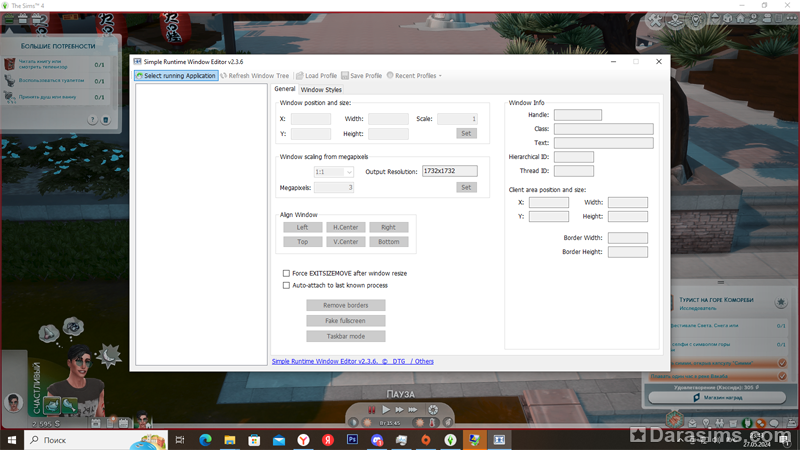Open Магазин наград rewards store button
Viewport: 800px width, 450px height.
pyautogui.click(x=717, y=397)
